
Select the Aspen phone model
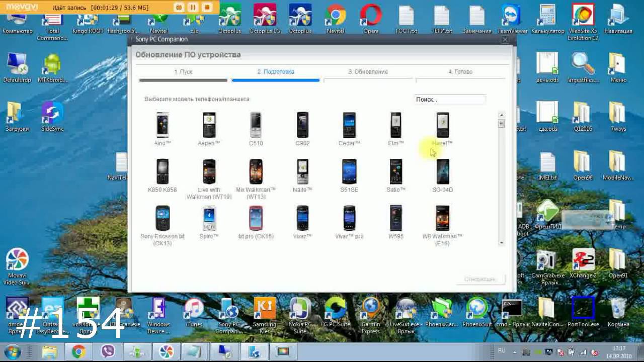point(209,129)
